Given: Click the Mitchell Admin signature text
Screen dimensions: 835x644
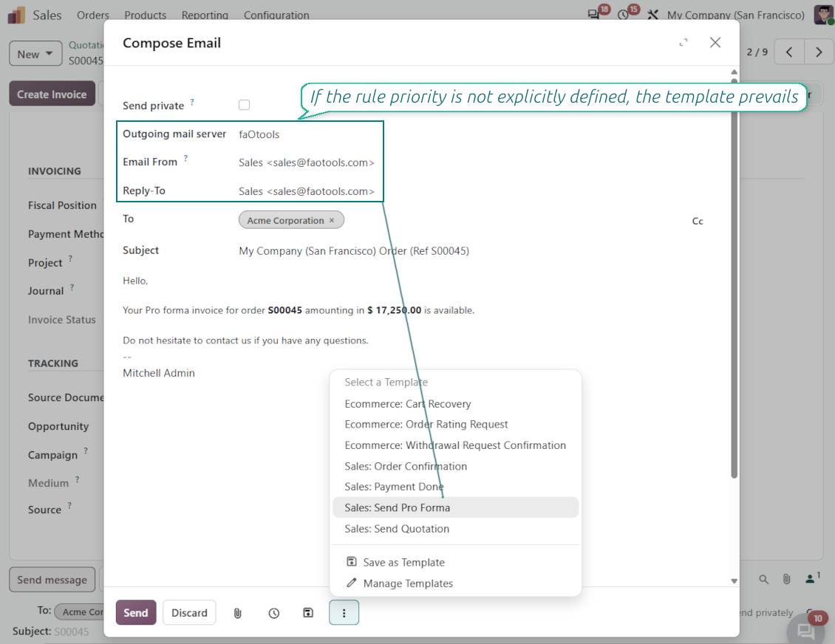Looking at the screenshot, I should [x=159, y=373].
